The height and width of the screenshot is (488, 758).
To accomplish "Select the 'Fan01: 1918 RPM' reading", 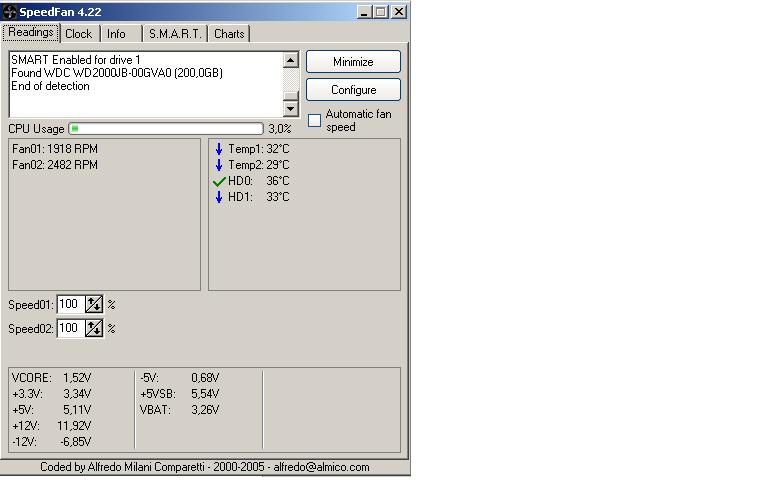I will [x=55, y=149].
